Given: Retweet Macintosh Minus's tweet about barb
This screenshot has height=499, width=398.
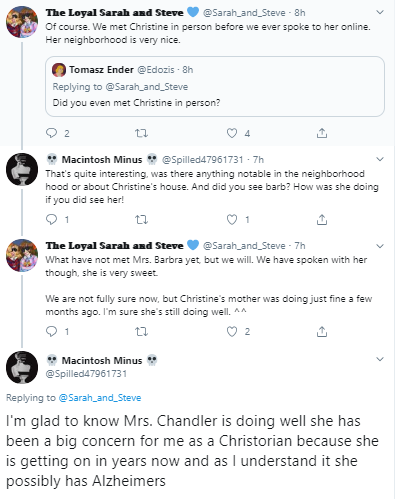Looking at the screenshot, I should (141, 220).
